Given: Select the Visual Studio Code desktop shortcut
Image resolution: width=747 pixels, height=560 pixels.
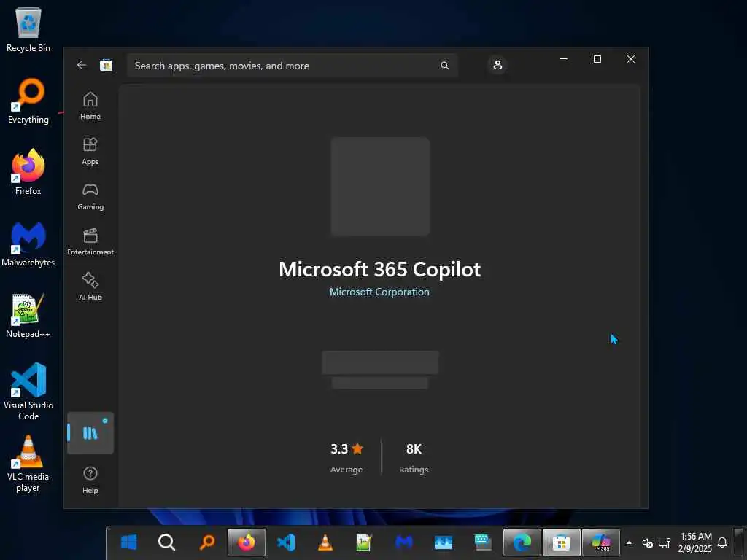Looking at the screenshot, I should coord(28,392).
